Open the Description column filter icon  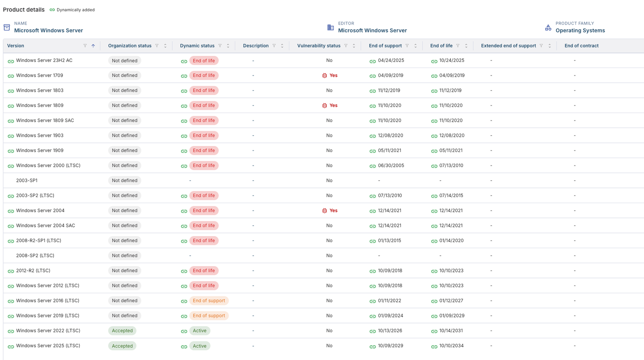pos(274,46)
